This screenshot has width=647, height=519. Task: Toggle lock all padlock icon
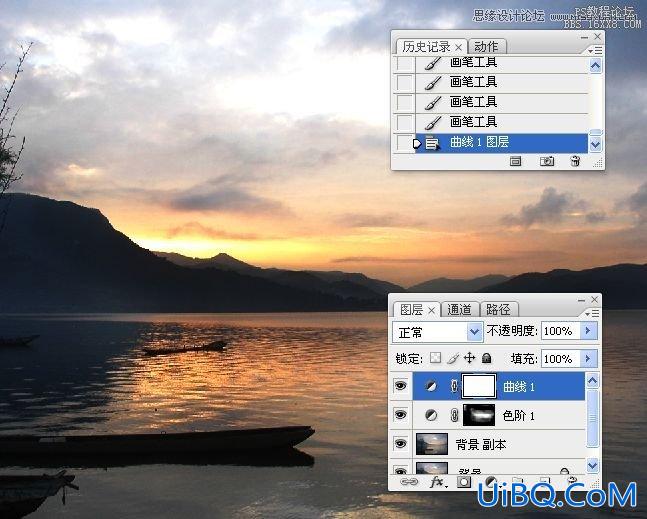[486, 358]
